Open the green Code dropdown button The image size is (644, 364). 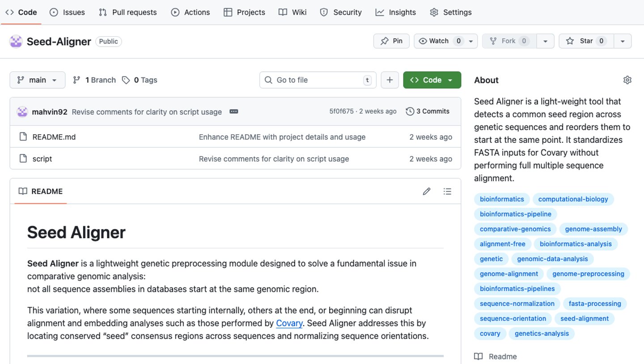(432, 80)
